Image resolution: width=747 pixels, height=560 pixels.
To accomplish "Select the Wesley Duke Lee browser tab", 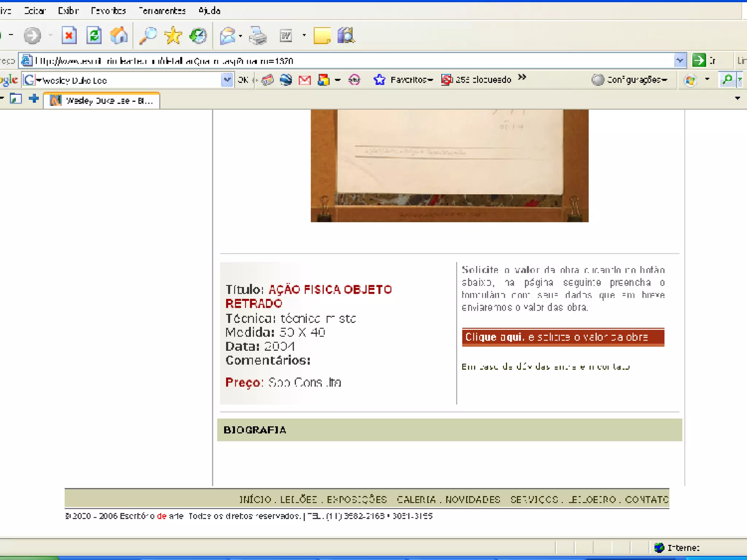I will pyautogui.click(x=102, y=101).
